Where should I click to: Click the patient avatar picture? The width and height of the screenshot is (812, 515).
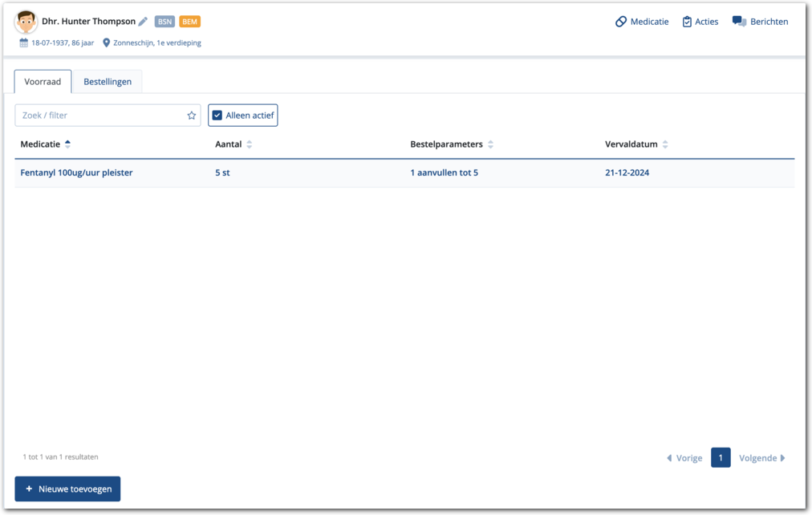pyautogui.click(x=26, y=22)
